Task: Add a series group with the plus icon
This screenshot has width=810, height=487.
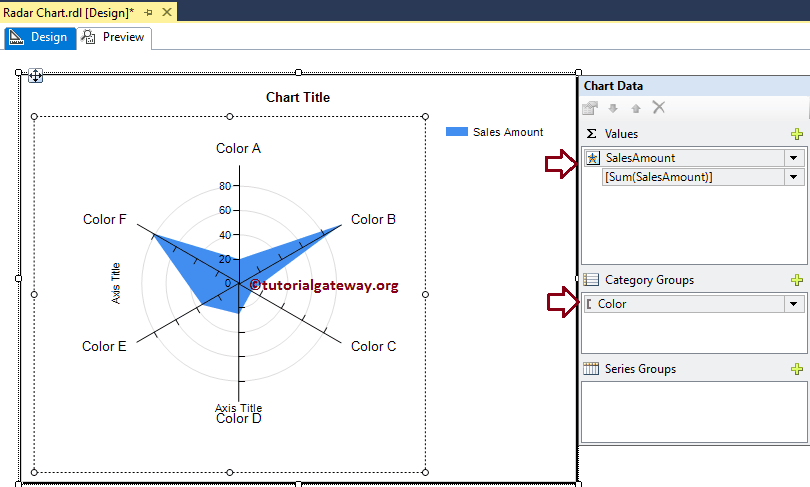Action: tap(797, 369)
